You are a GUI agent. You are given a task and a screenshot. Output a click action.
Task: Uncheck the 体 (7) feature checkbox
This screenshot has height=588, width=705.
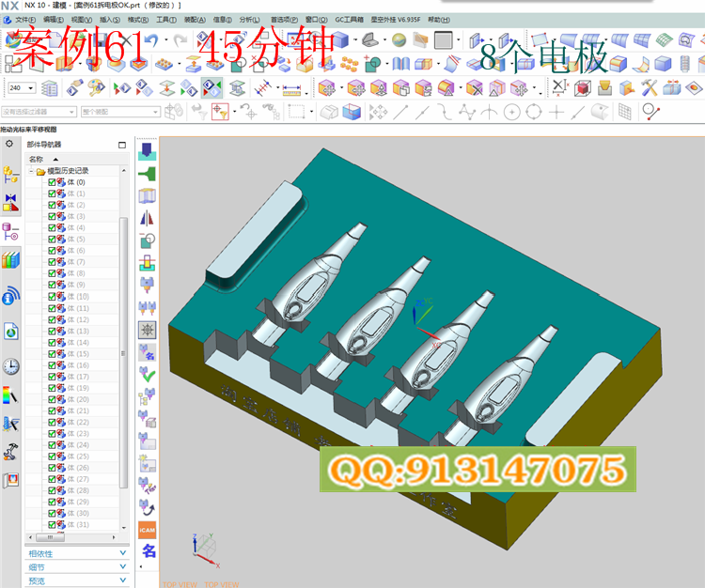pos(52,262)
